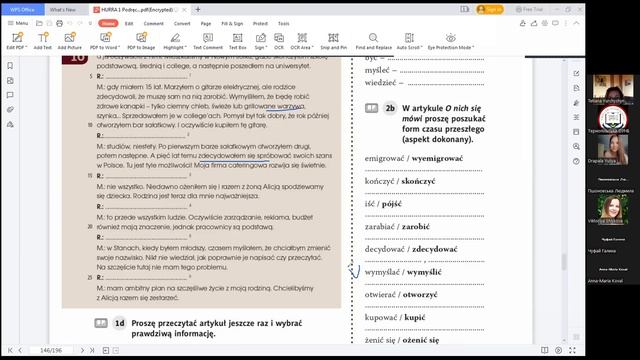
Task: Switch to the Home ribbon tab
Action: pos(108,23)
